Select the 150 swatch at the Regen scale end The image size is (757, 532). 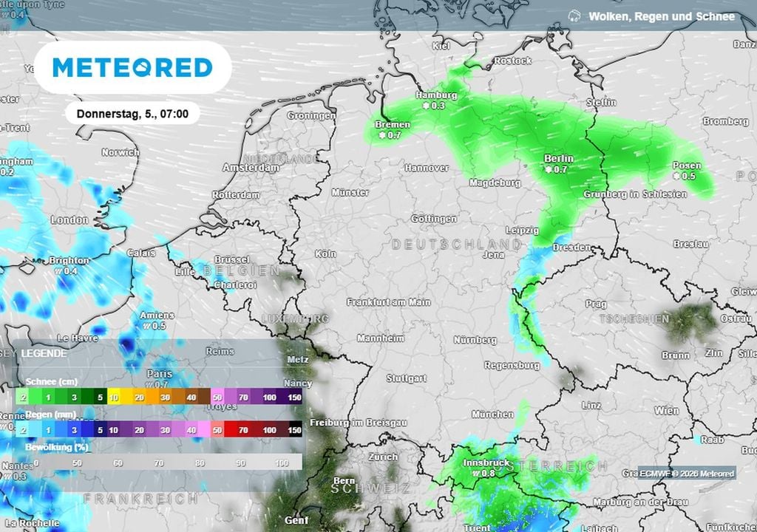click(x=296, y=430)
